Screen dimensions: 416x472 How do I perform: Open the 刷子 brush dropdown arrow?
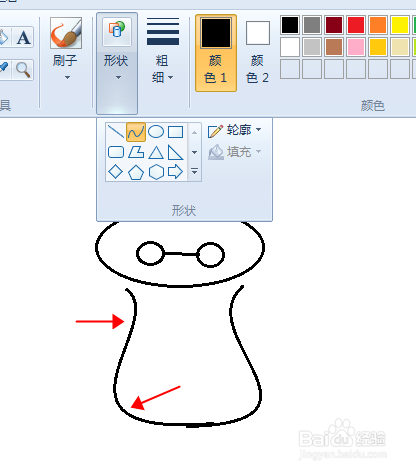click(67, 77)
